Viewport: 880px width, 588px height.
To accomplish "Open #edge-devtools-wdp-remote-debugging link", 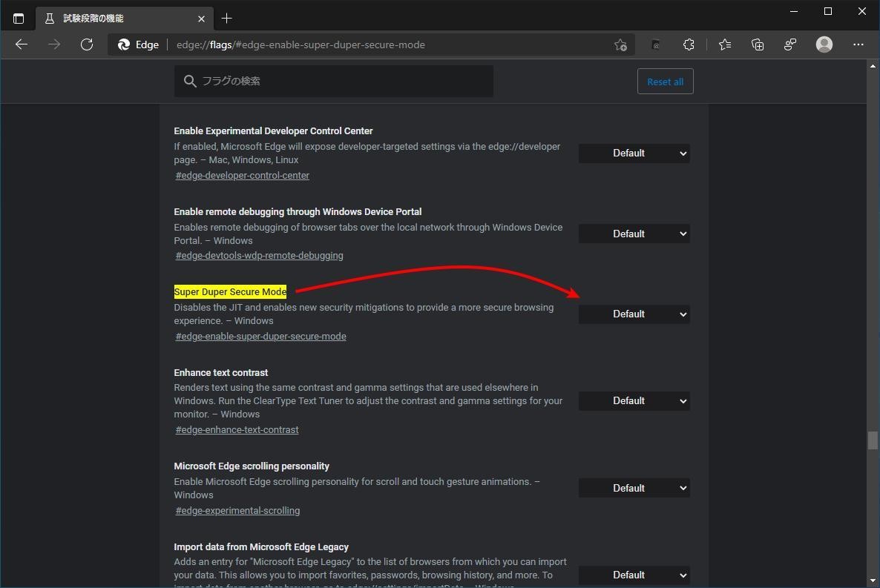I will pos(259,256).
